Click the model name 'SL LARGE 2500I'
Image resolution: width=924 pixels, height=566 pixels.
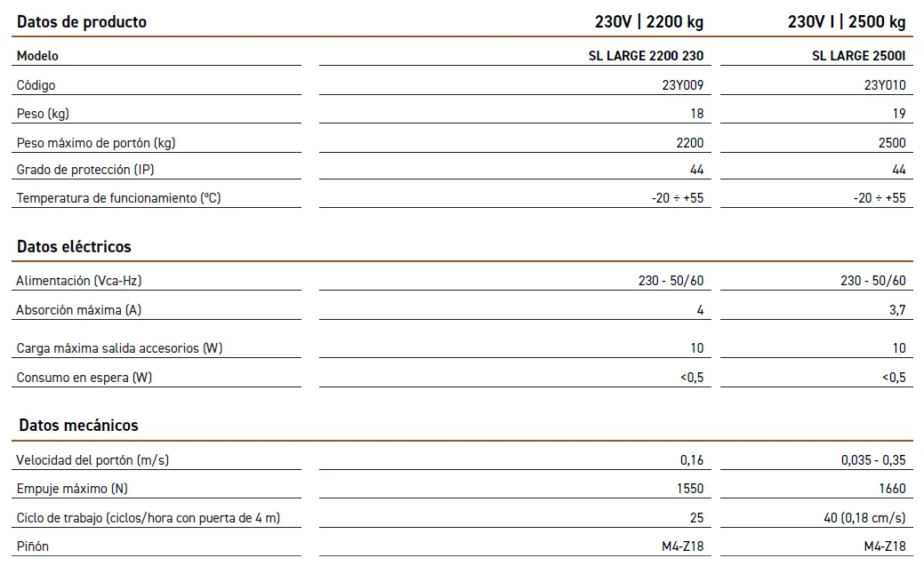pos(858,56)
